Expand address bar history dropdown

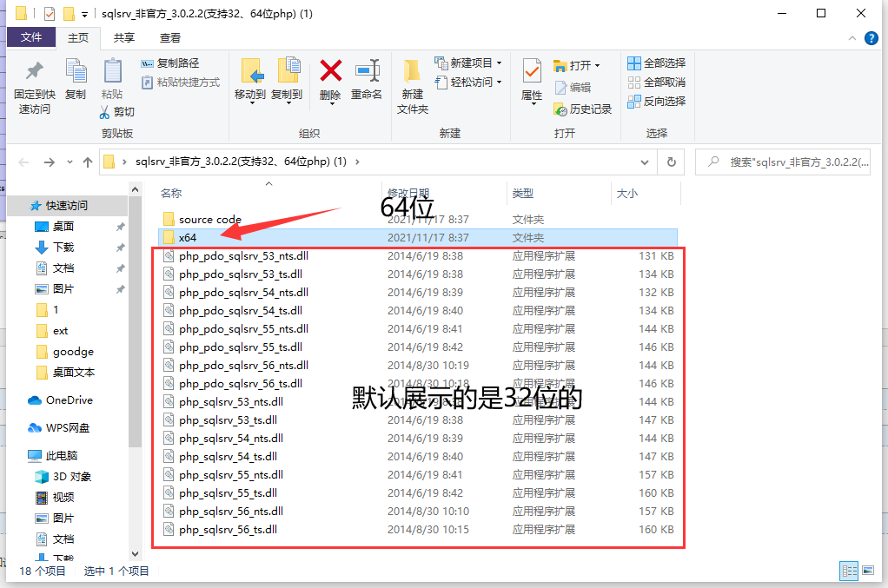(645, 162)
